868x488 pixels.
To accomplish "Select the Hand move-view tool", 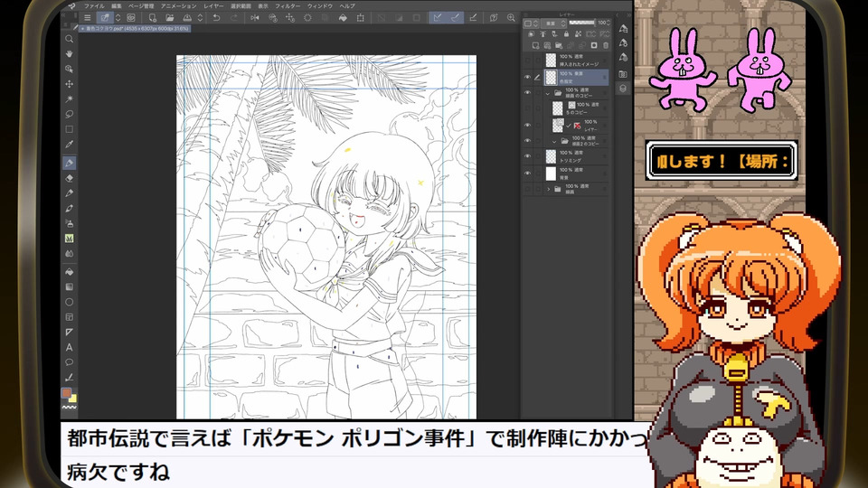I will pos(70,53).
